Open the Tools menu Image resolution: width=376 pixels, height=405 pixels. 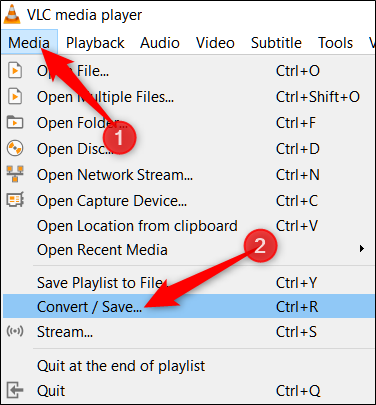click(x=335, y=43)
